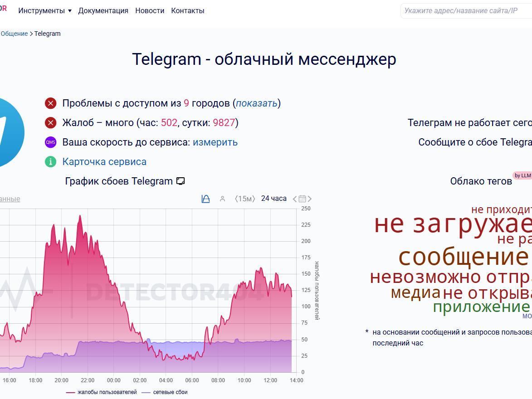The image size is (532, 399).
Task: Click the red X icon beside Проблемы с доступом
Action: coord(50,103)
